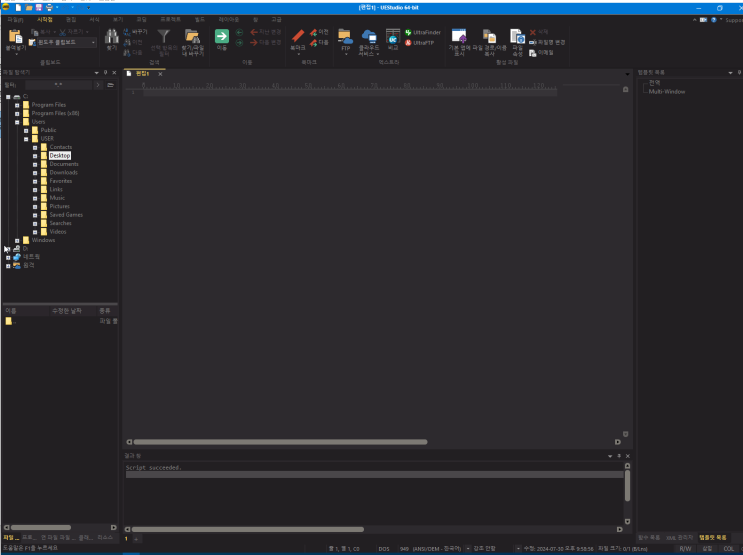The height and width of the screenshot is (555, 743).
Task: Select the Saved Games folder
Action: click(x=66, y=215)
